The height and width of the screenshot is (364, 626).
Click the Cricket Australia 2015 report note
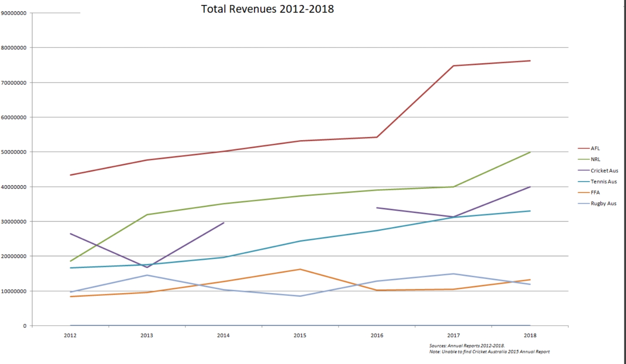pos(489,352)
